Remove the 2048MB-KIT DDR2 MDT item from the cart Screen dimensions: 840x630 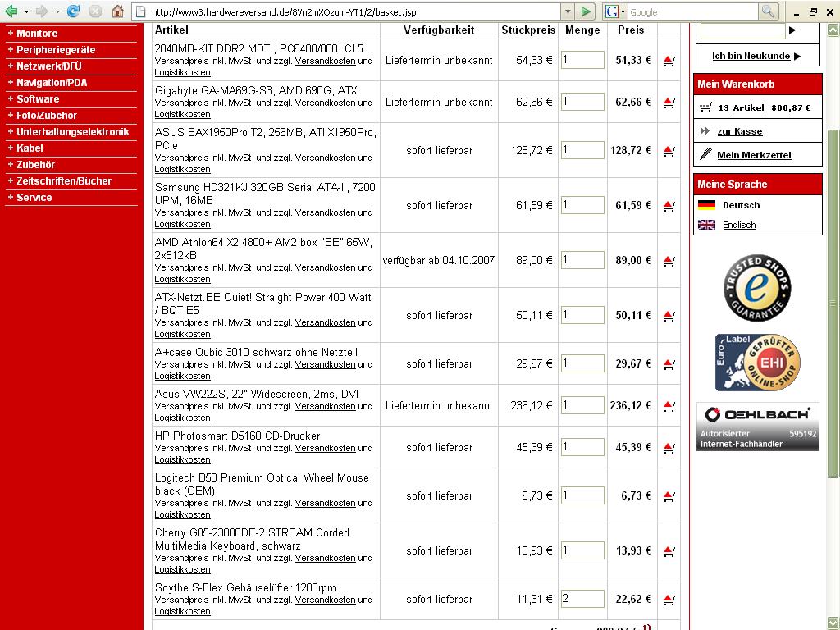point(669,61)
